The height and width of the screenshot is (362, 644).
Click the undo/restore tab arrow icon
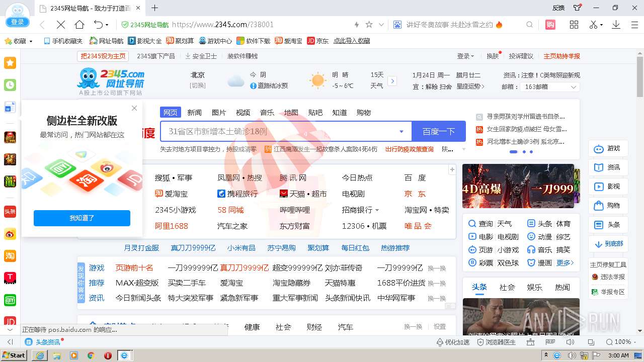point(99,25)
